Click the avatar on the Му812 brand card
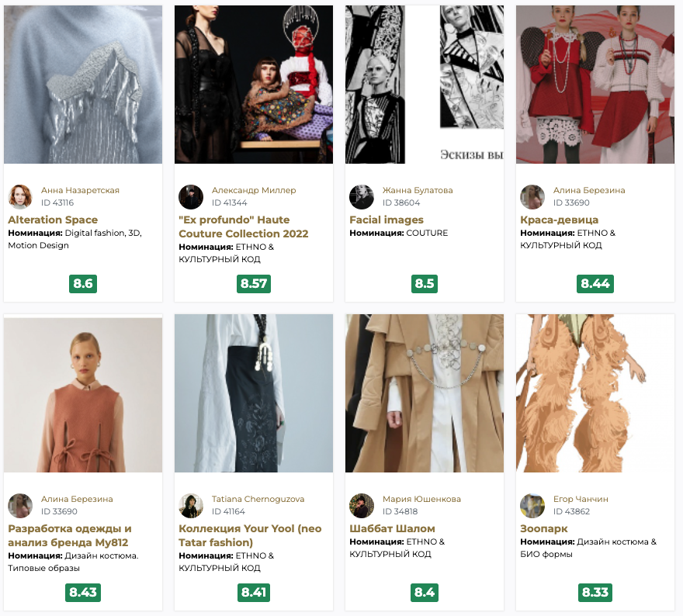The width and height of the screenshot is (683, 616). pos(20,506)
